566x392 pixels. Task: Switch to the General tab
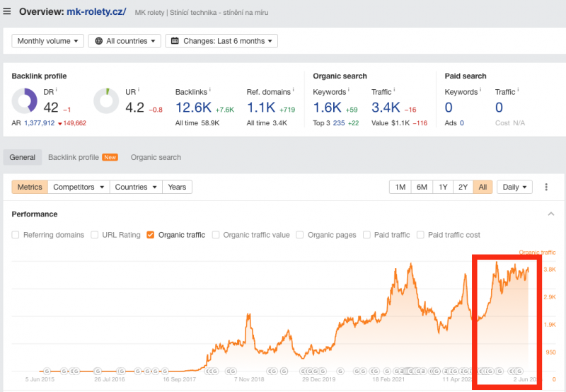click(23, 157)
